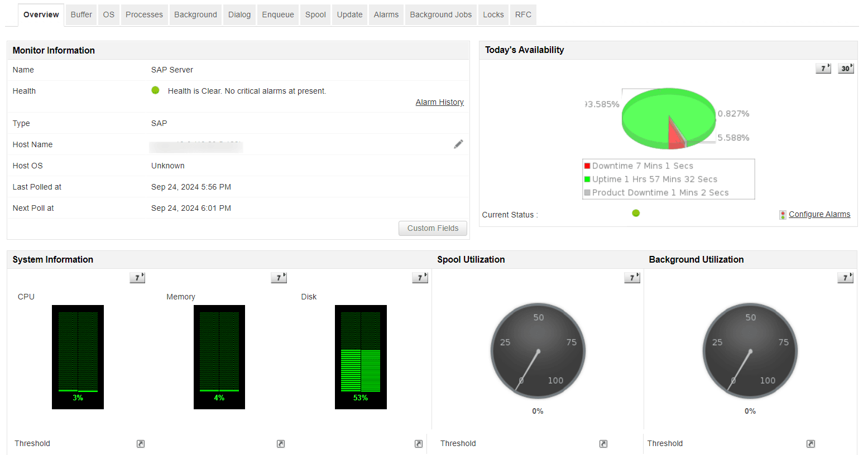Edit the Host Name using the pencil icon
The width and height of the screenshot is (868, 455).
[x=458, y=144]
